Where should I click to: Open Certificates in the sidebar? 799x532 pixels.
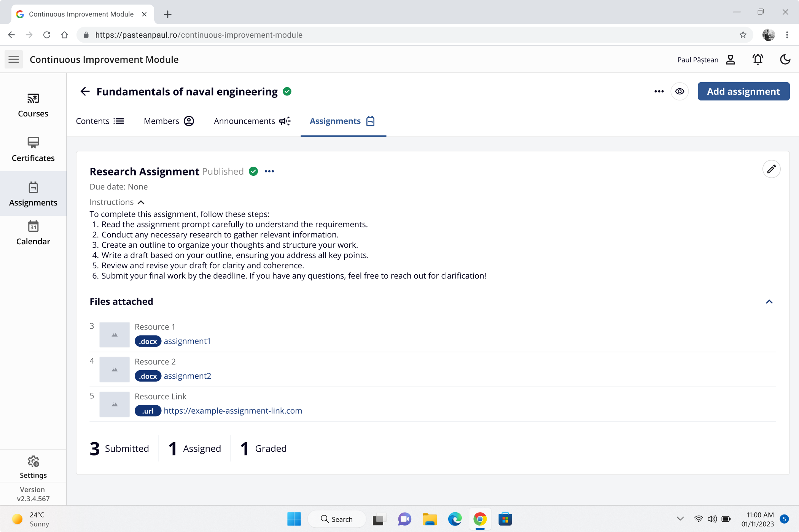33,150
